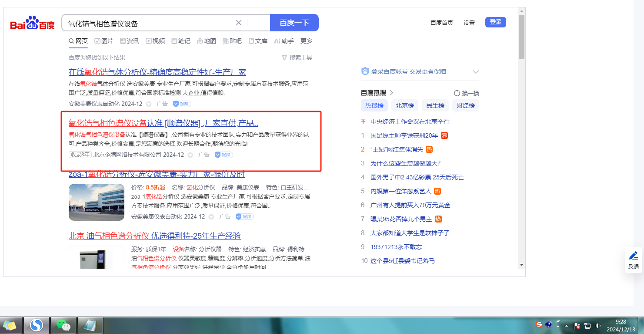Click the search text input field
Screen dimensions: 644x334
pos(148,23)
